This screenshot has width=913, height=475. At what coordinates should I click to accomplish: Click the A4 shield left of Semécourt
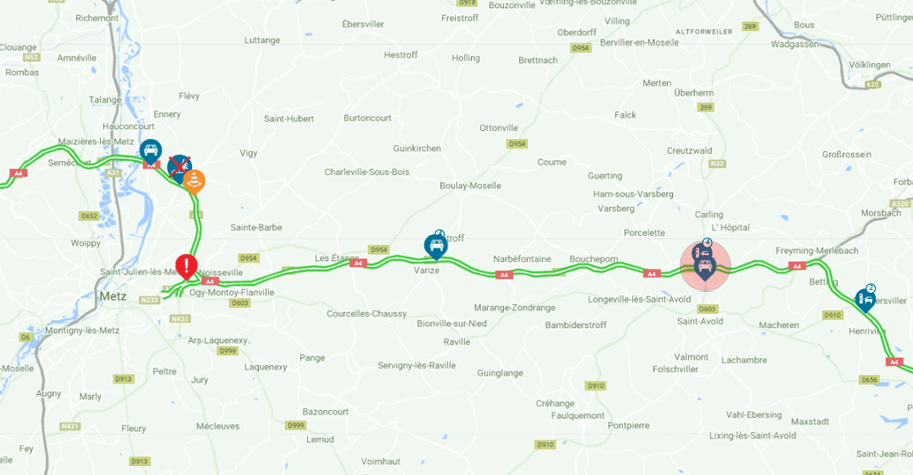19,173
